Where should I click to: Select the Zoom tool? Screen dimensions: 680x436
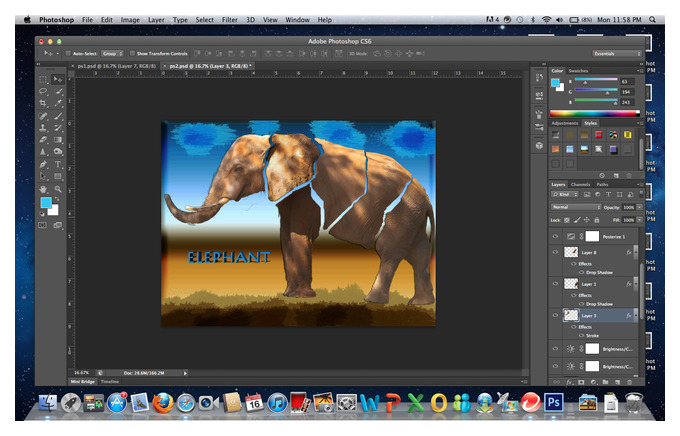point(58,189)
